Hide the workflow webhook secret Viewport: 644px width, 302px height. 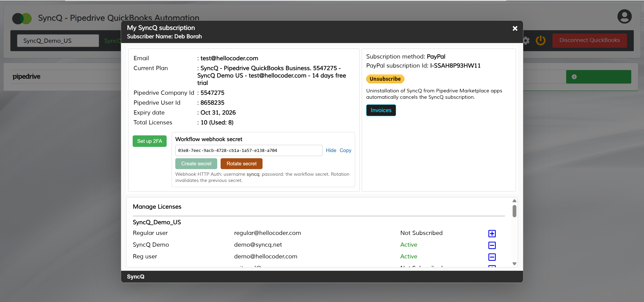point(331,150)
